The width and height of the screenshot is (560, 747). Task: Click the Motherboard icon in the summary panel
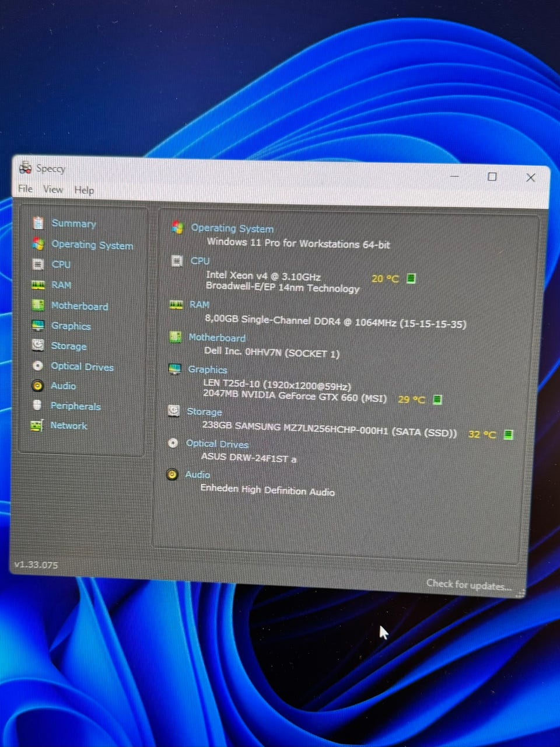coord(175,337)
